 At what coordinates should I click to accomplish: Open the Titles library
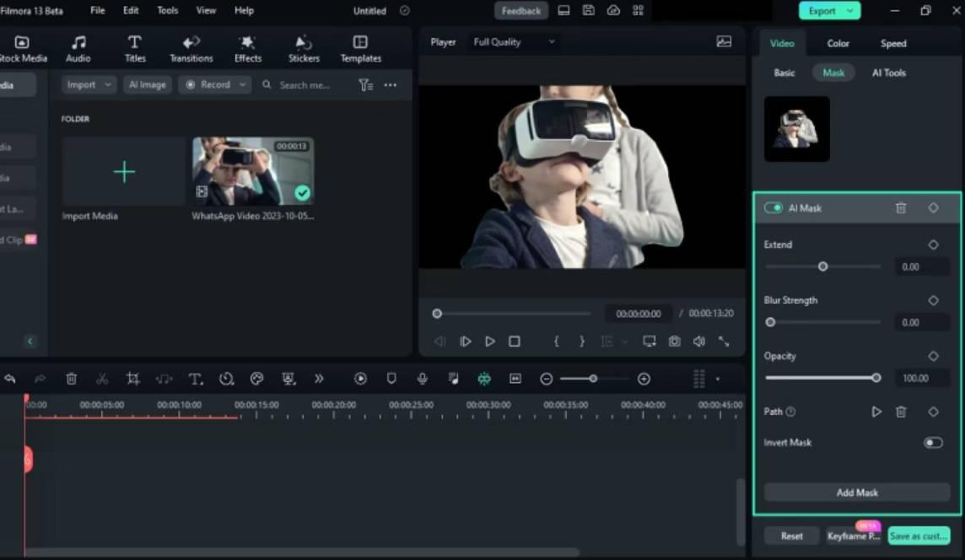135,49
